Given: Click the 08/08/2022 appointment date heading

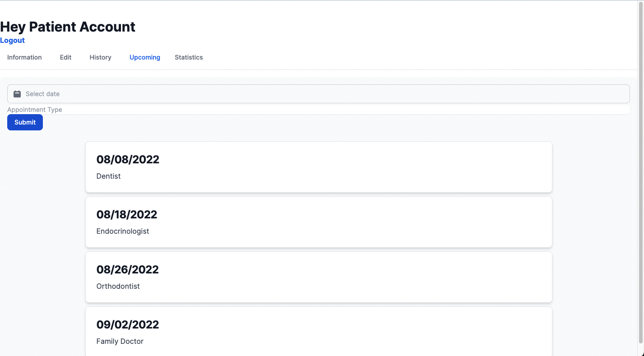Looking at the screenshot, I should pos(128,159).
